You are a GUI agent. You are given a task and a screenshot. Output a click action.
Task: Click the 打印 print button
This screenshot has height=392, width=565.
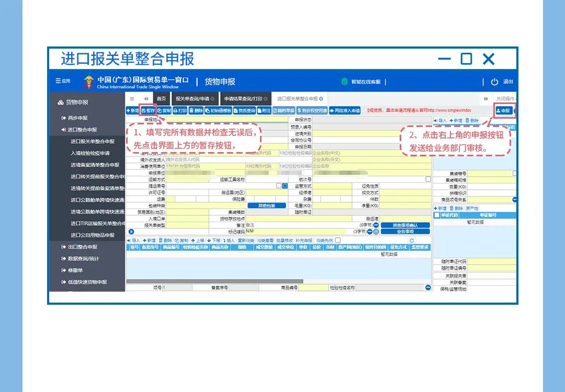[x=180, y=110]
